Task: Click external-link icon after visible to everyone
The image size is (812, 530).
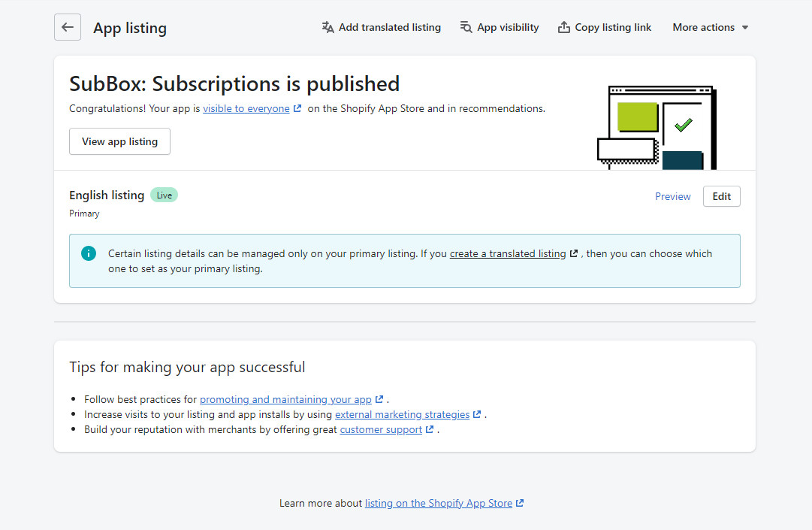Action: click(x=297, y=109)
